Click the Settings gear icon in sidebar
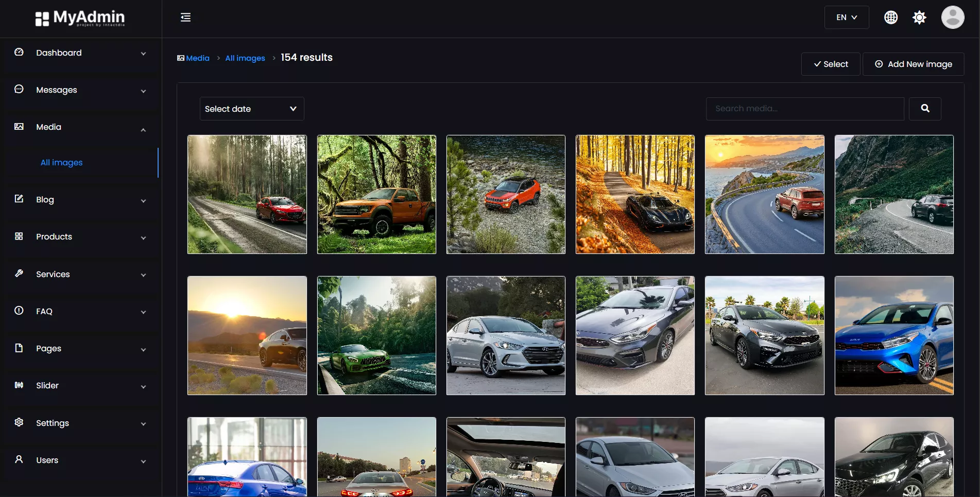This screenshot has width=980, height=497. 19,422
